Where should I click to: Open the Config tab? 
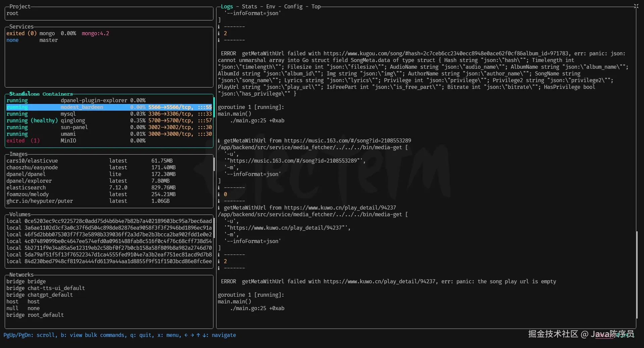coord(293,6)
